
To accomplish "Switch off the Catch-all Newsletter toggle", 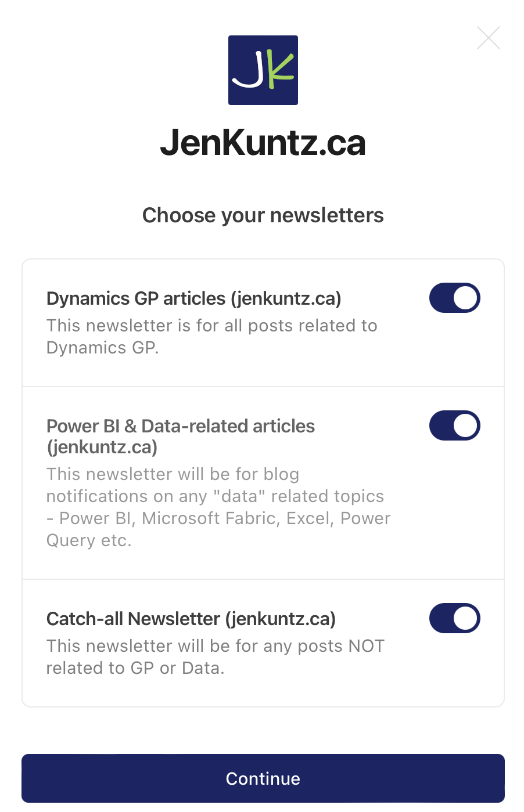I will coord(454,618).
